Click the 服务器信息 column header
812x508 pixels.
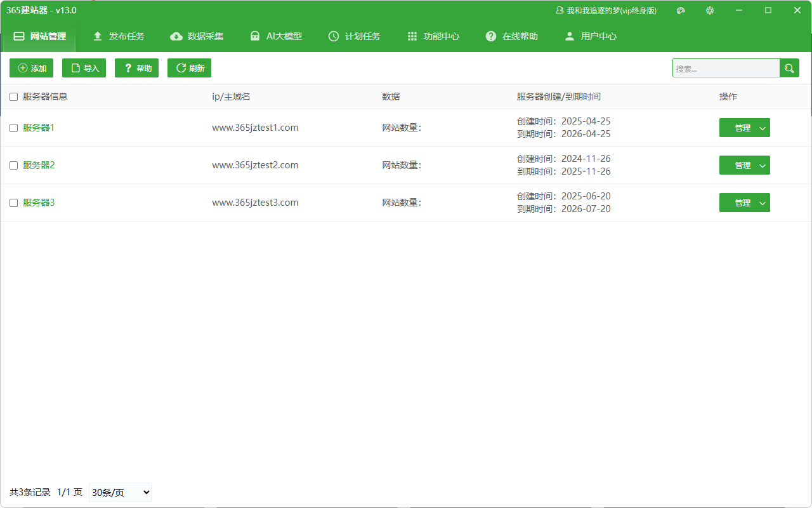click(45, 97)
